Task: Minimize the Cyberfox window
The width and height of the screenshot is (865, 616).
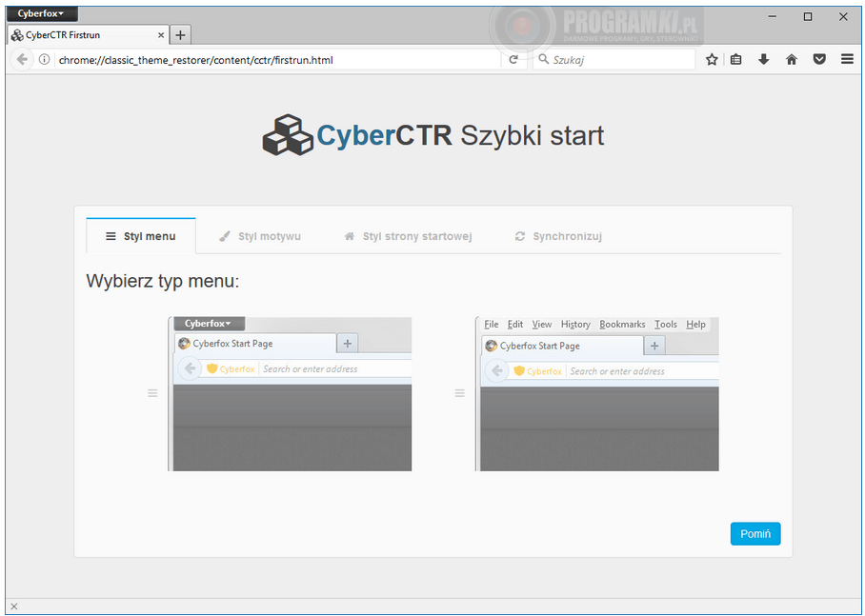Action: click(x=773, y=16)
